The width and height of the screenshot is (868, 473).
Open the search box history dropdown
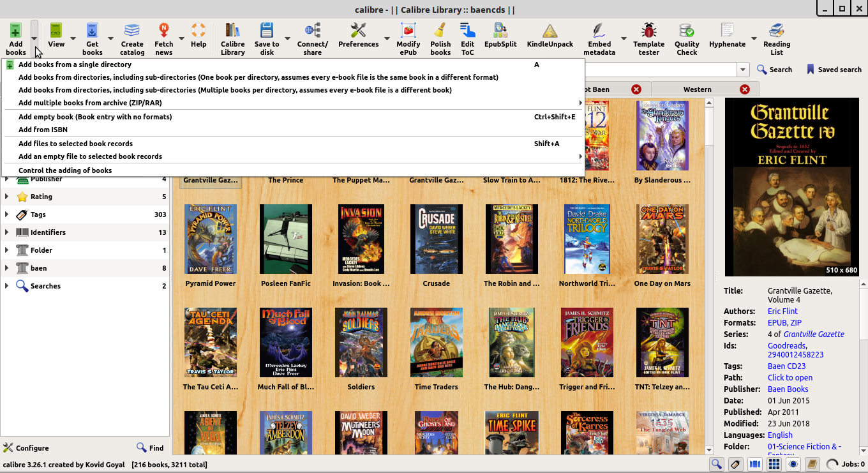pos(743,70)
